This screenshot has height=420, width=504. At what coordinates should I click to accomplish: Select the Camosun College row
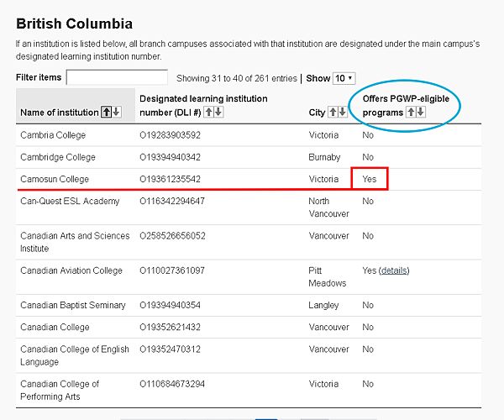coord(249,179)
